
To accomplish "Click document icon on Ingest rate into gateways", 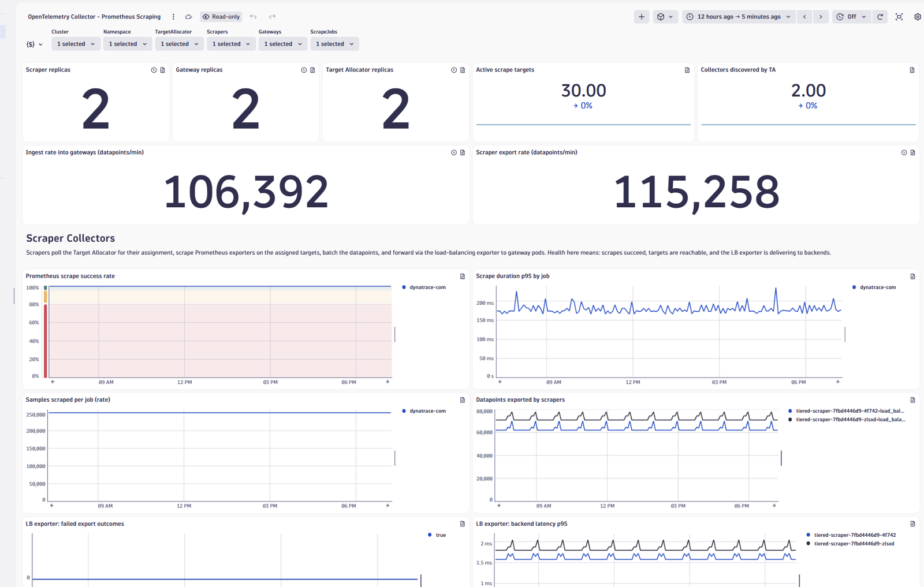I will coord(463,152).
